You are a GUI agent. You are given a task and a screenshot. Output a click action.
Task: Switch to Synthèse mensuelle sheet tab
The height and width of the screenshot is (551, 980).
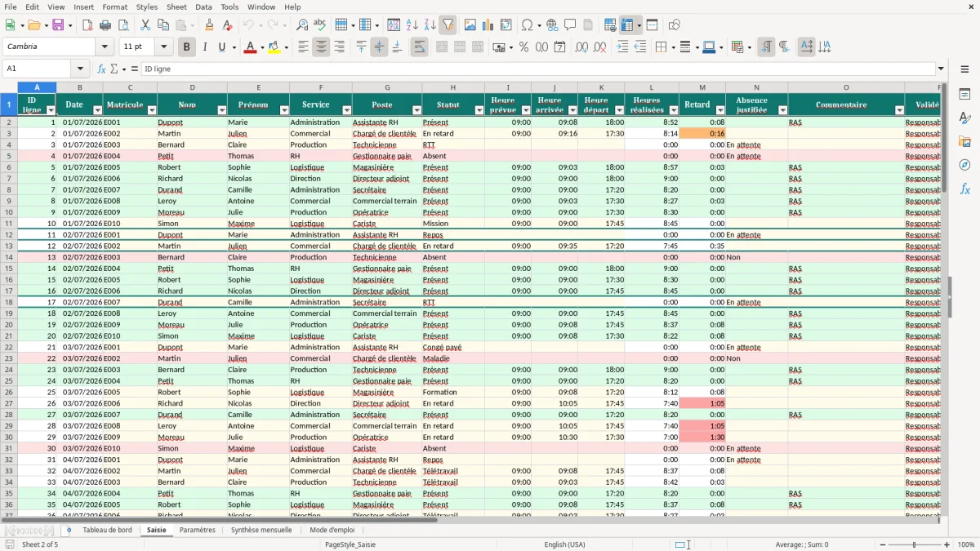261,530
